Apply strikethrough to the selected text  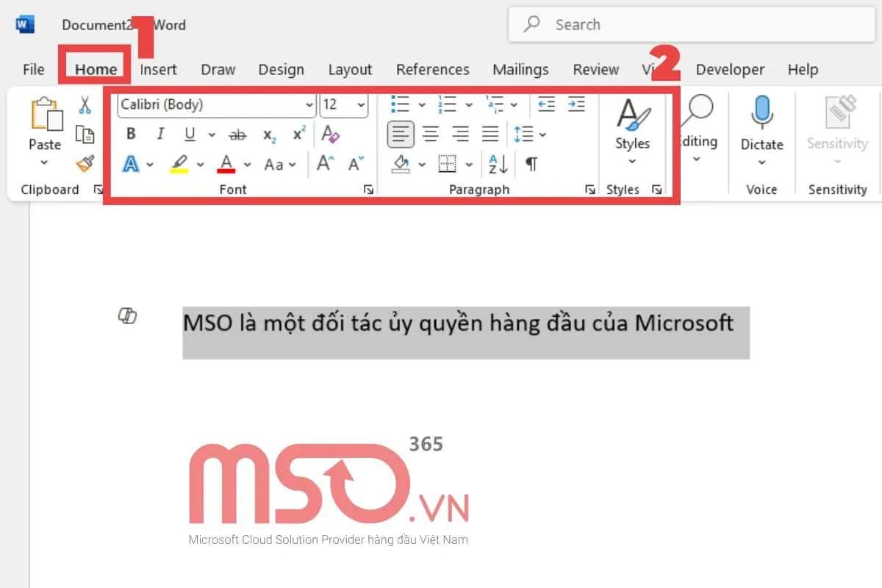point(237,134)
